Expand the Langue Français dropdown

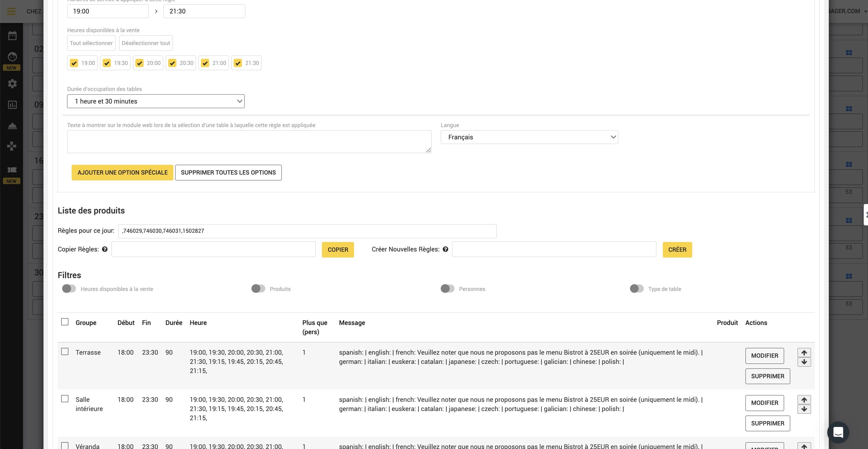click(529, 137)
